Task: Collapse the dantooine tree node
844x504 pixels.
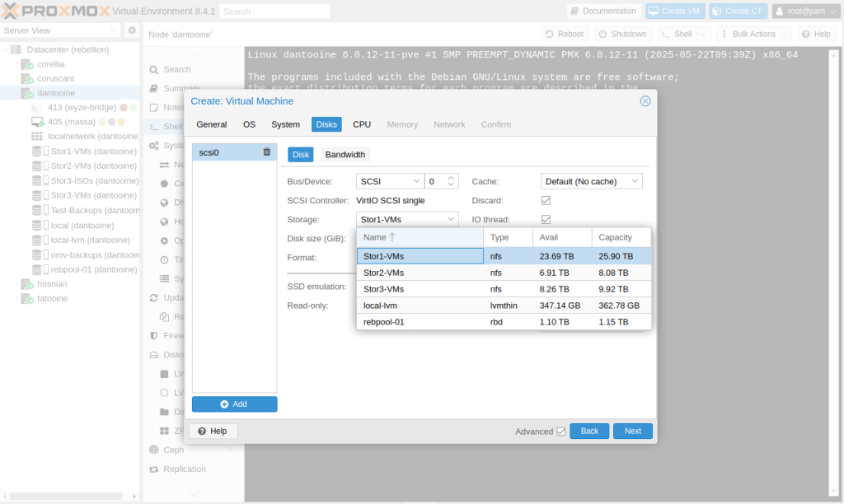Action: tap(16, 93)
